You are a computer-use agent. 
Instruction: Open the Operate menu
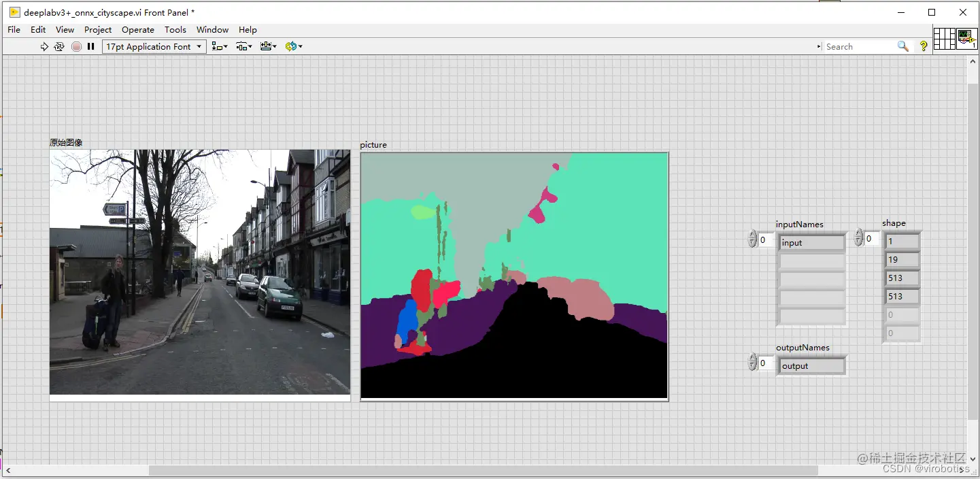click(x=138, y=29)
